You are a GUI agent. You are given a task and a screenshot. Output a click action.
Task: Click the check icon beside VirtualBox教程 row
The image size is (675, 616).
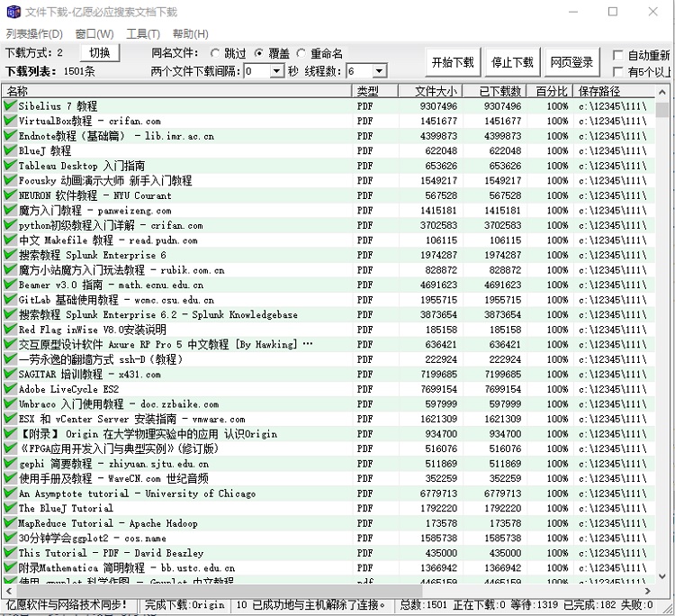[x=10, y=120]
